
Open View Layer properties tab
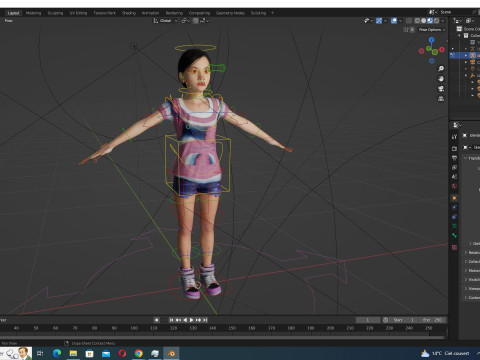pos(454,167)
